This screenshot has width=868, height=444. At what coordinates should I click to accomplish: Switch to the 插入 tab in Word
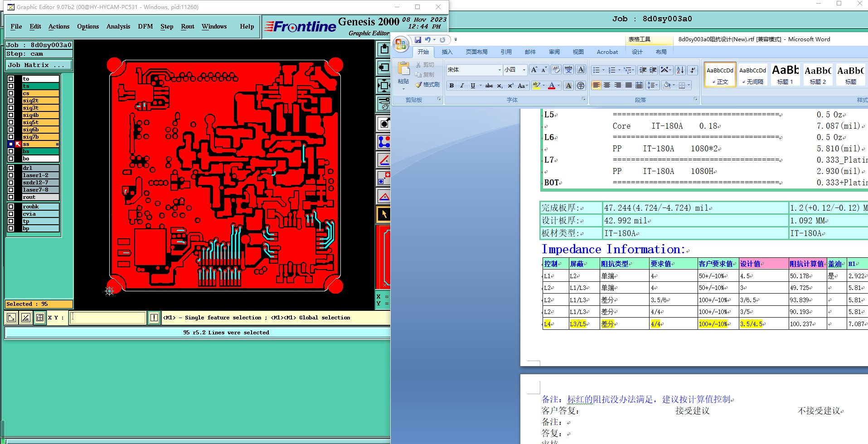coord(447,52)
